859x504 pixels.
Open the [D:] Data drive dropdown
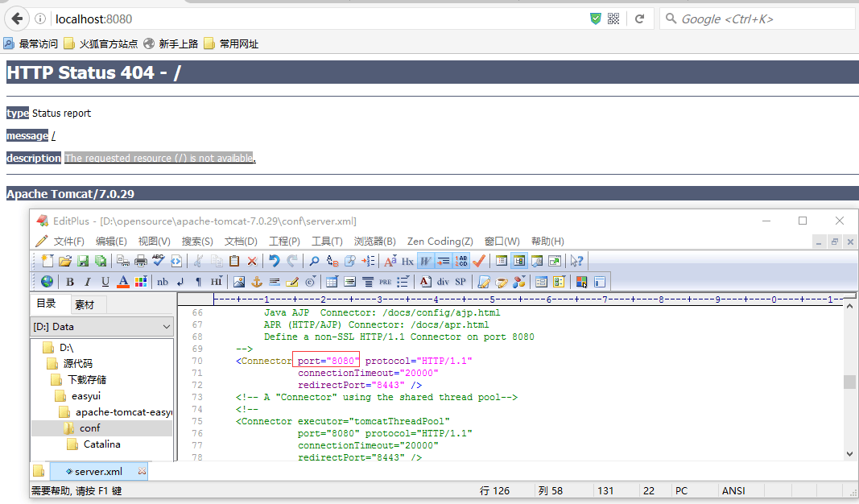(102, 327)
